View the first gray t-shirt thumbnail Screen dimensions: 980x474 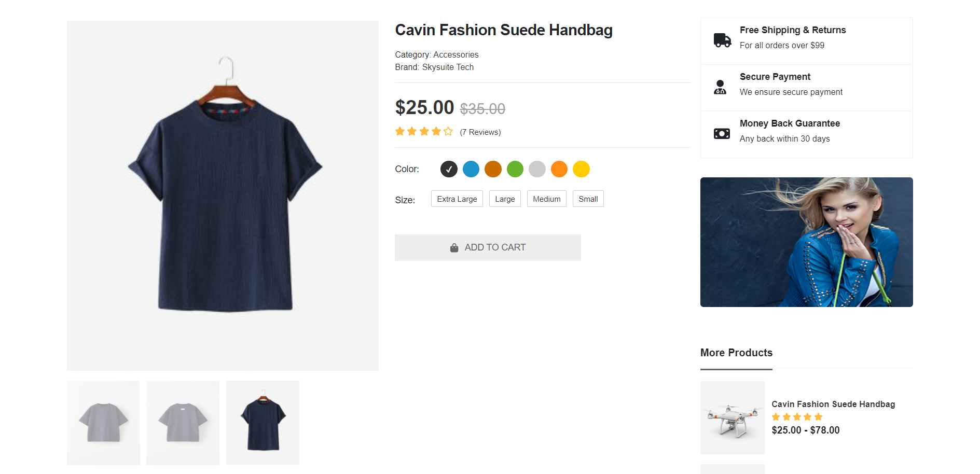tap(103, 423)
